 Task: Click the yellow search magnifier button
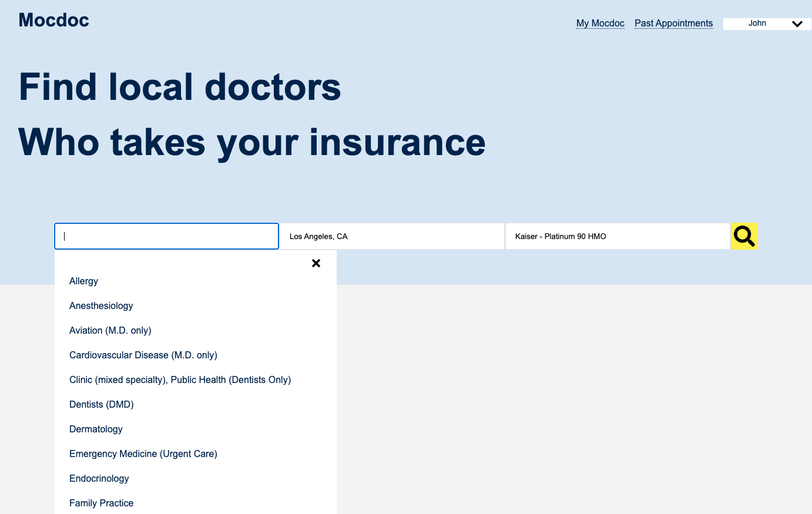pyautogui.click(x=744, y=236)
